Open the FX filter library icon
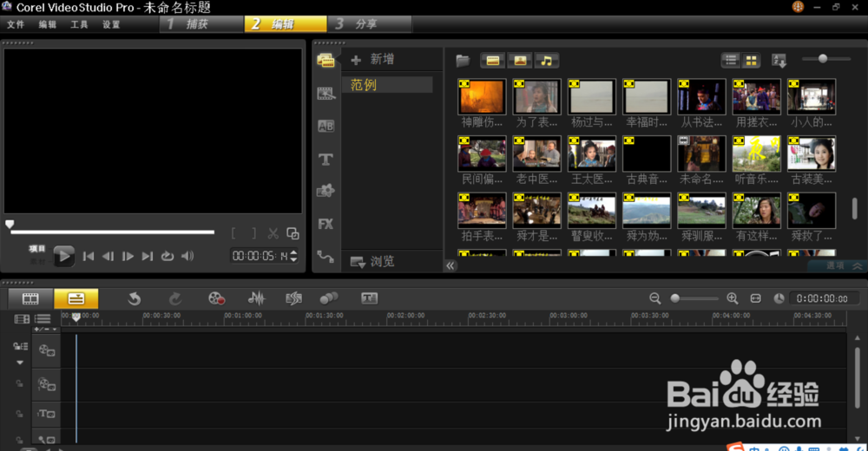 coord(325,224)
